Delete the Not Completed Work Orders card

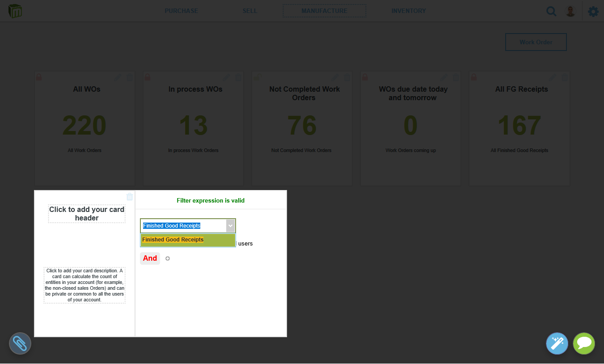(347, 77)
